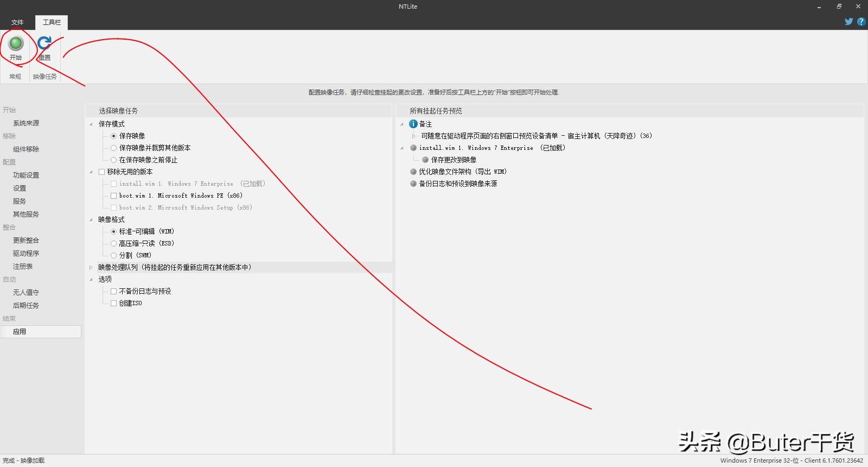Click the gray dot beside 保存更改到映像

point(425,160)
